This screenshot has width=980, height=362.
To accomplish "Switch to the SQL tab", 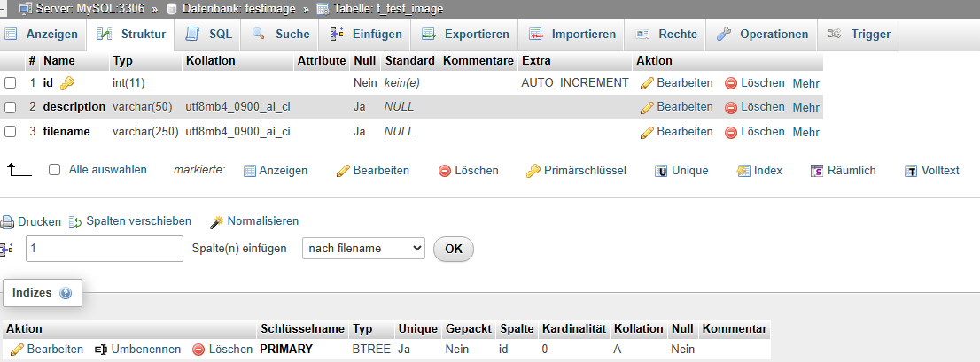I will [x=209, y=35].
